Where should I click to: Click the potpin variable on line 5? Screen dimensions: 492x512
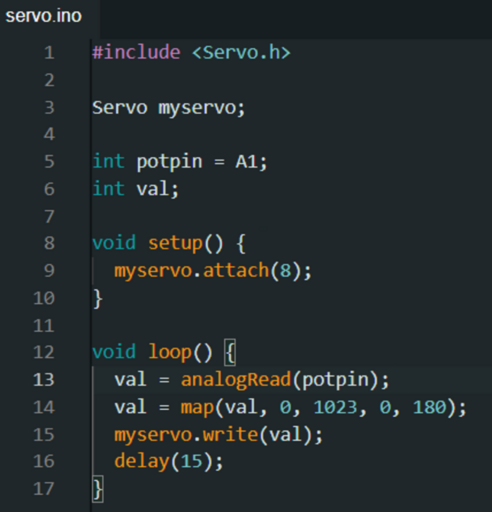169,163
